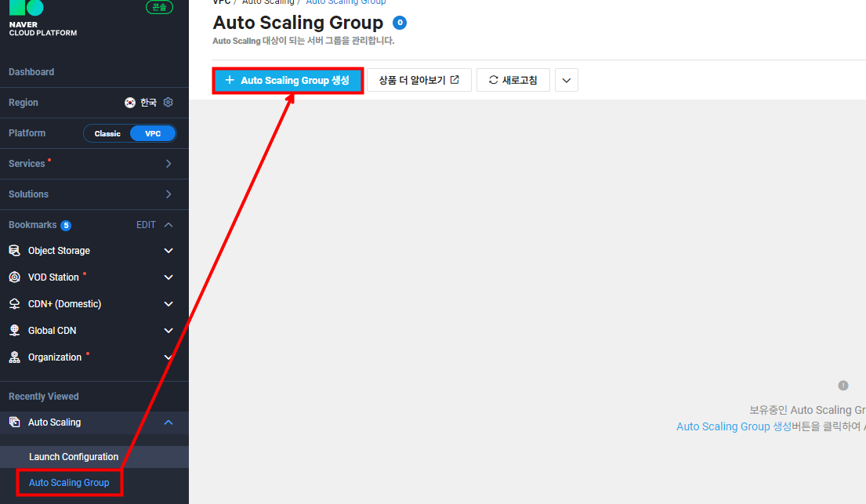Image resolution: width=866 pixels, height=504 pixels.
Task: Expand Global CDN bookmark
Action: click(168, 330)
